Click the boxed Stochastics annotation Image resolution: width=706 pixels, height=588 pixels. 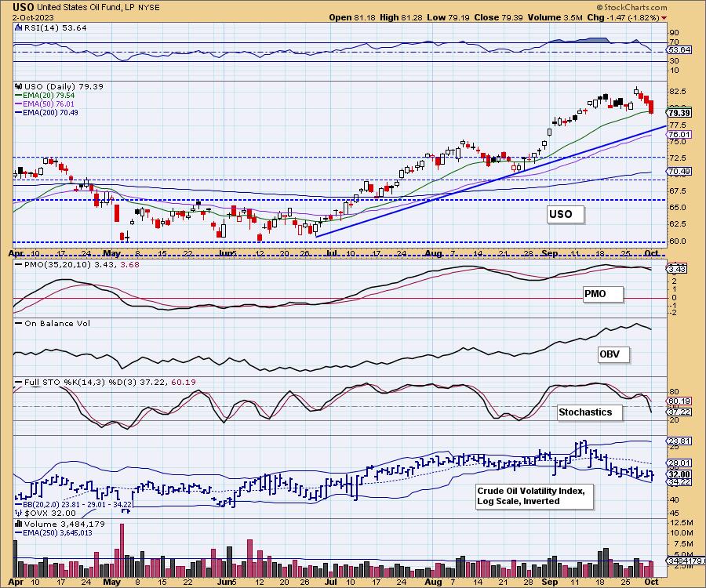coord(590,412)
